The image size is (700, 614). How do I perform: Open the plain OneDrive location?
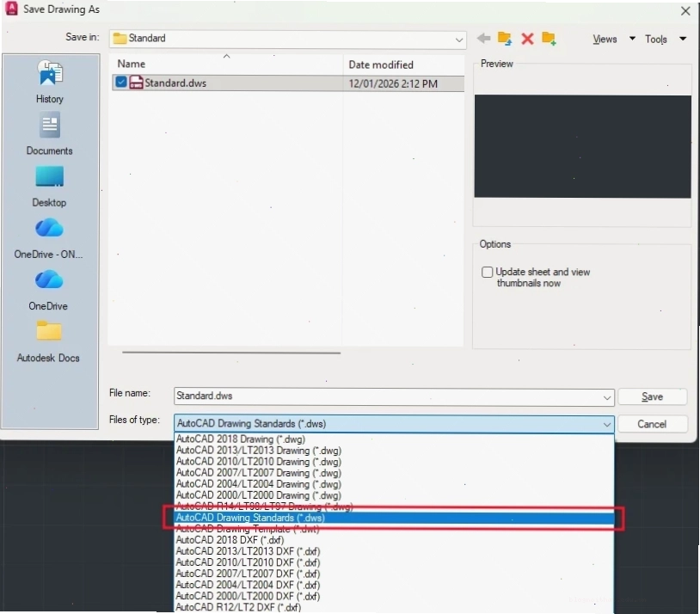pyautogui.click(x=49, y=290)
